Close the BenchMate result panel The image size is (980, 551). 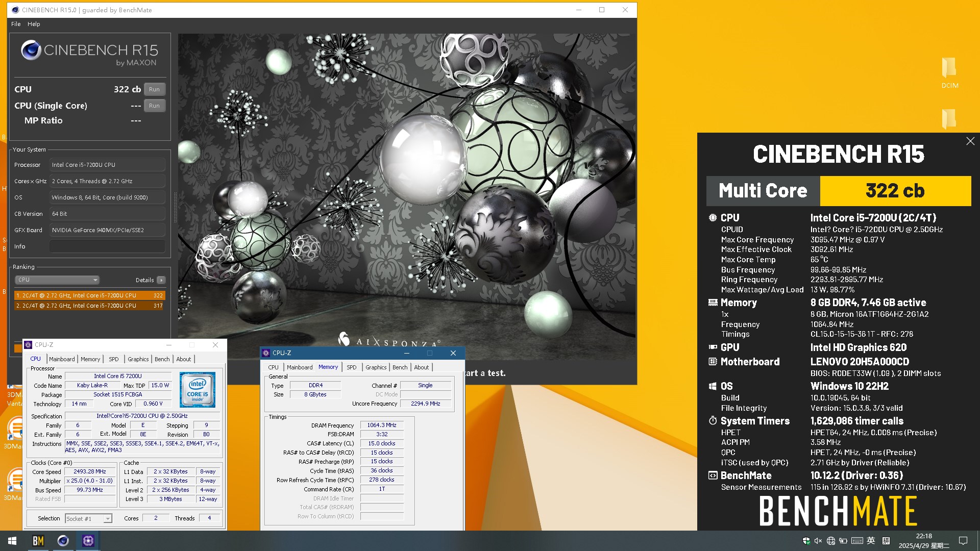pyautogui.click(x=970, y=141)
